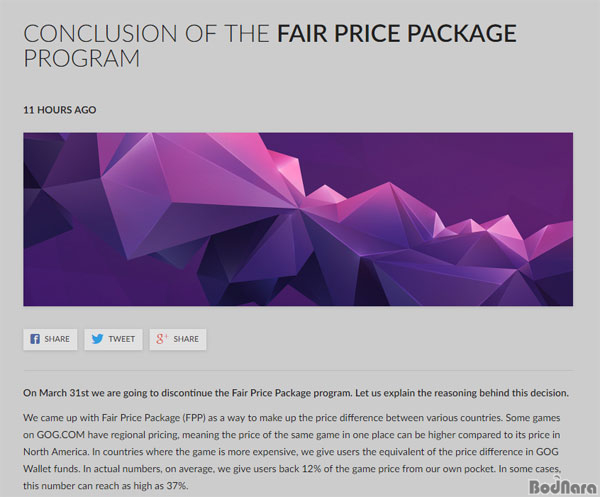
Task: Click the '(FPP)' abbreviation text
Action: tap(194, 418)
